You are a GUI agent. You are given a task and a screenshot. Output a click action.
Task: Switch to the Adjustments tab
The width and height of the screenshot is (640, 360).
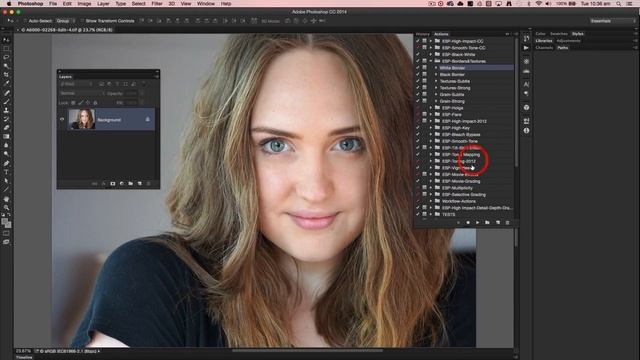[569, 41]
